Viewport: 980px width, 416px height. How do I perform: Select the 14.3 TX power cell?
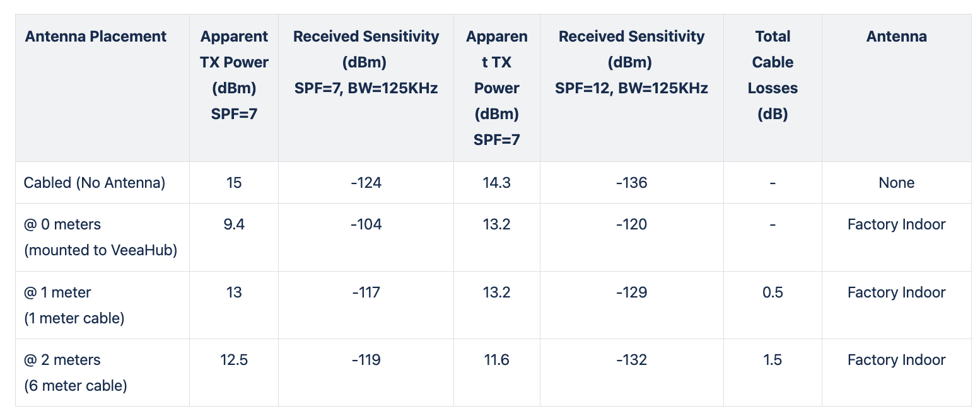pos(496,183)
